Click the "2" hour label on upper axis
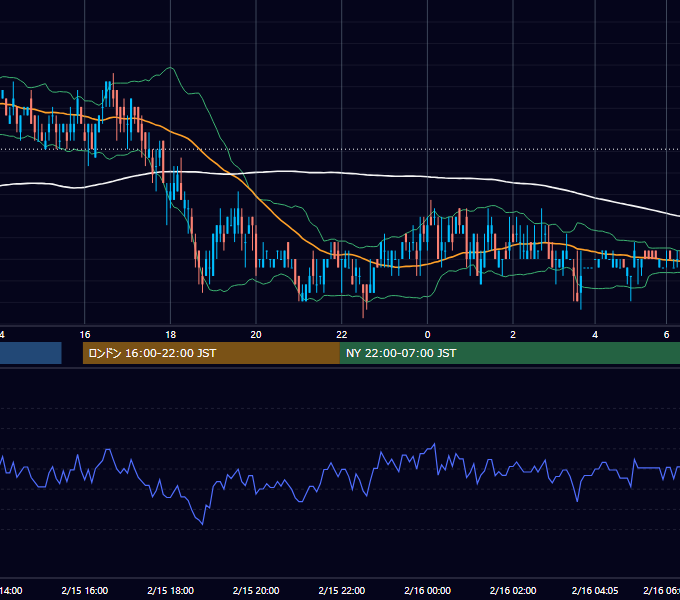The width and height of the screenshot is (680, 600). 513,335
